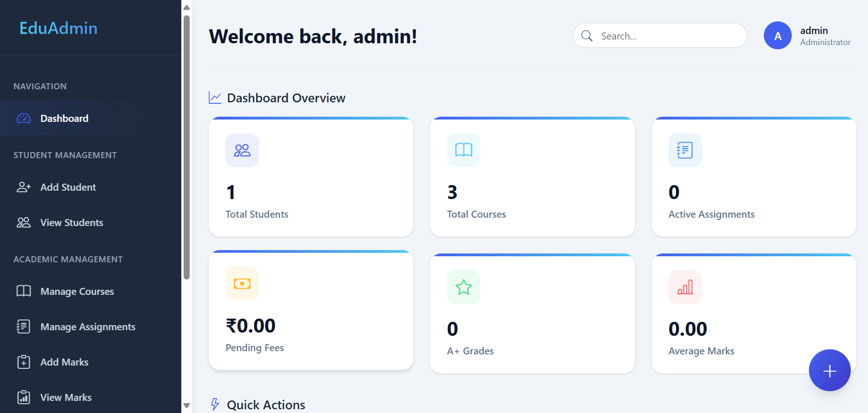Screen dimensions: 868x413
Task: Focus the Search input field
Action: click(660, 35)
